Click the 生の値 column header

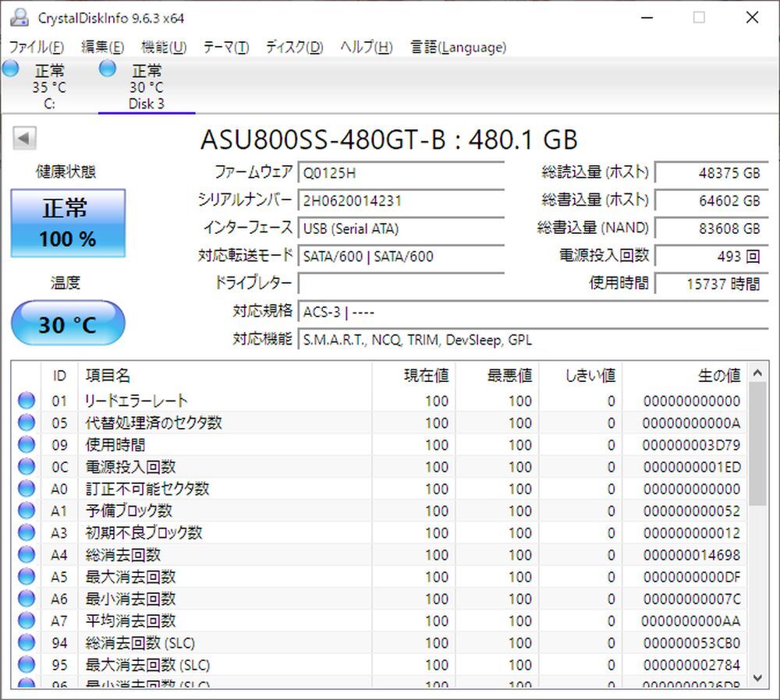click(685, 376)
